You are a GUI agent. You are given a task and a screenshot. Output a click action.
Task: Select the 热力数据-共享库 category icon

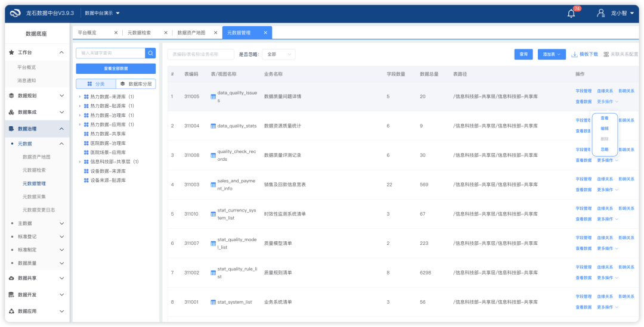pos(86,134)
